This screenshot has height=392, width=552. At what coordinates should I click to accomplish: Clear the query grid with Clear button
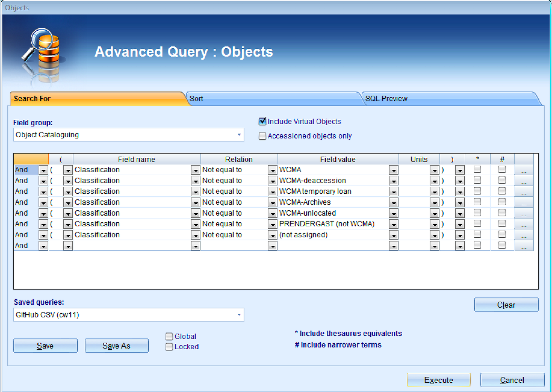click(x=506, y=305)
